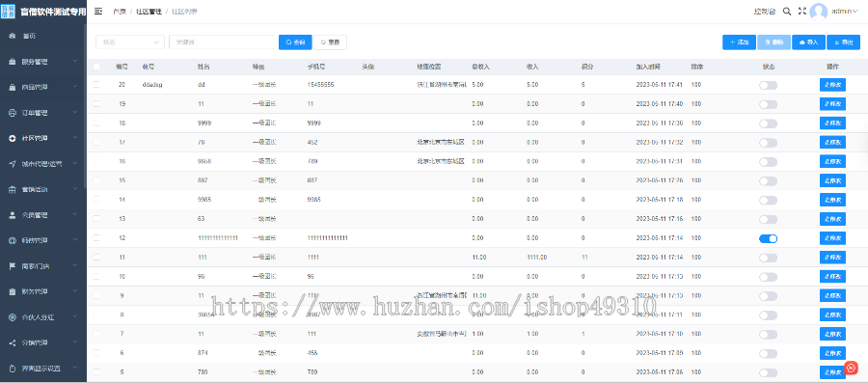Select all rows with header checkbox
Image resolution: width=868 pixels, height=383 pixels.
[96, 67]
